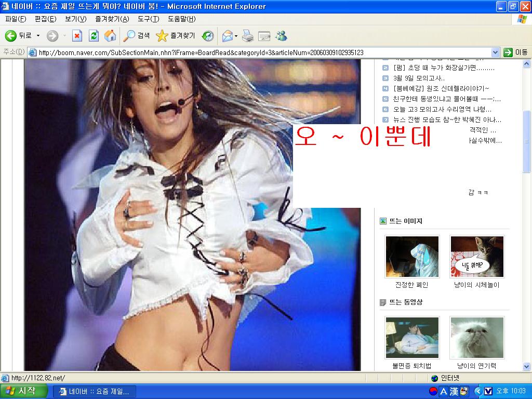
Task: Click the Stop loading icon
Action: click(77, 36)
